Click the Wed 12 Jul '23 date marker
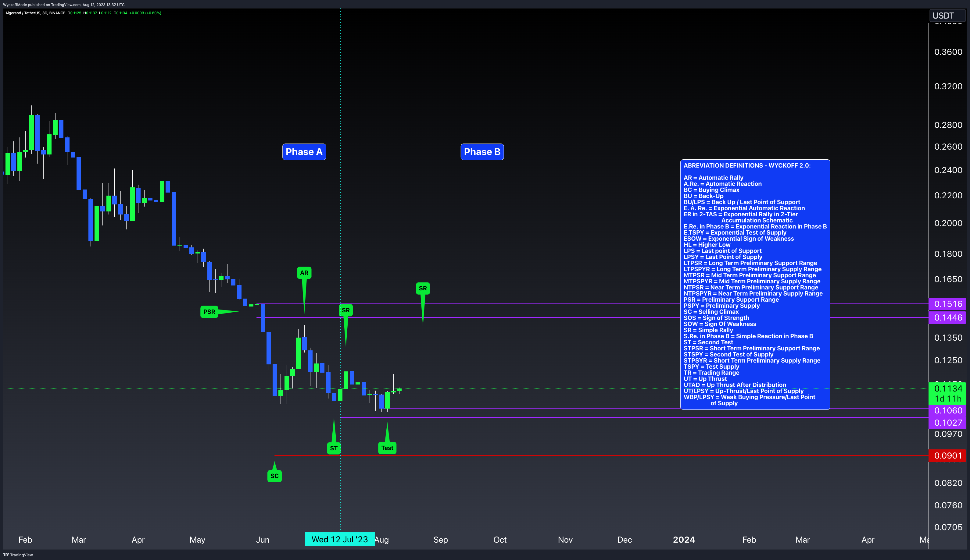The image size is (970, 560). pyautogui.click(x=339, y=539)
